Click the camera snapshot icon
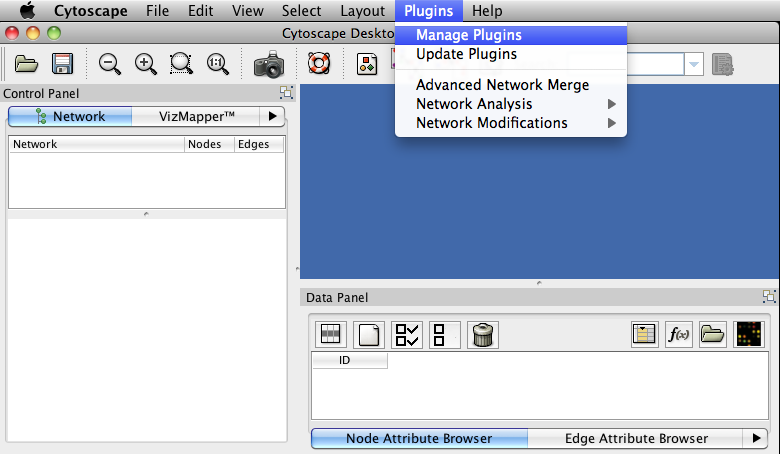 click(269, 65)
